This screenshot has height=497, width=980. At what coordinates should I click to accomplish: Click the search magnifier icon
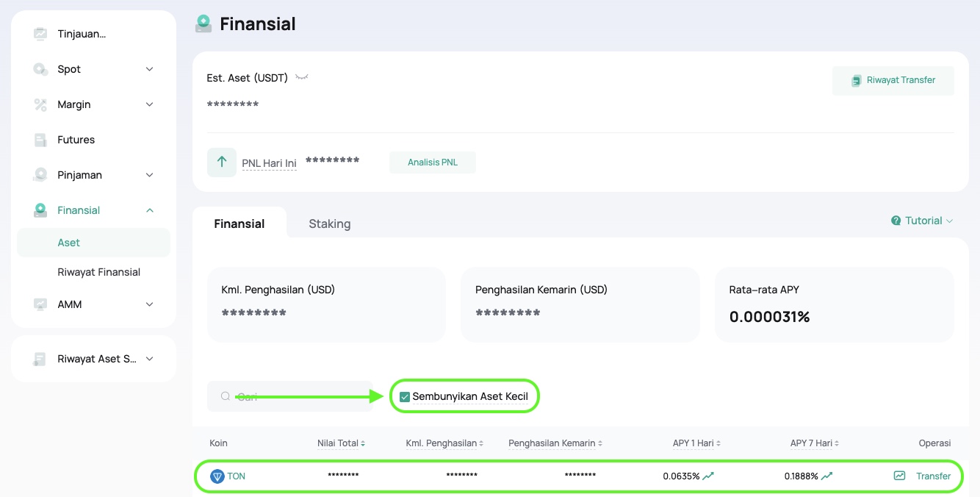tap(226, 396)
